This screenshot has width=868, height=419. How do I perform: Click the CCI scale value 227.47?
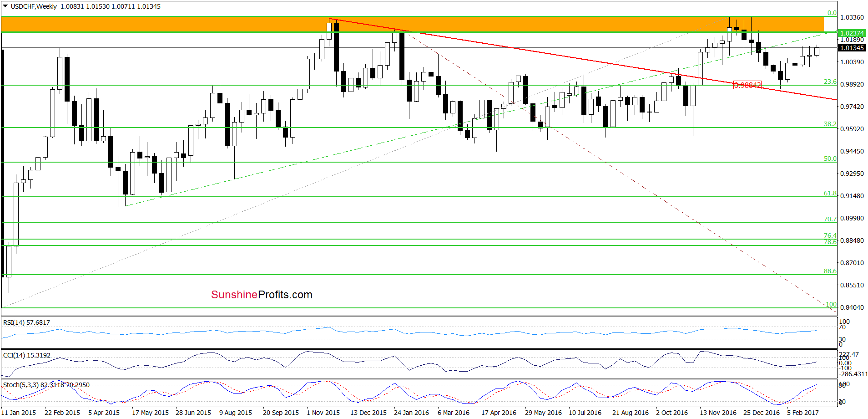point(849,354)
